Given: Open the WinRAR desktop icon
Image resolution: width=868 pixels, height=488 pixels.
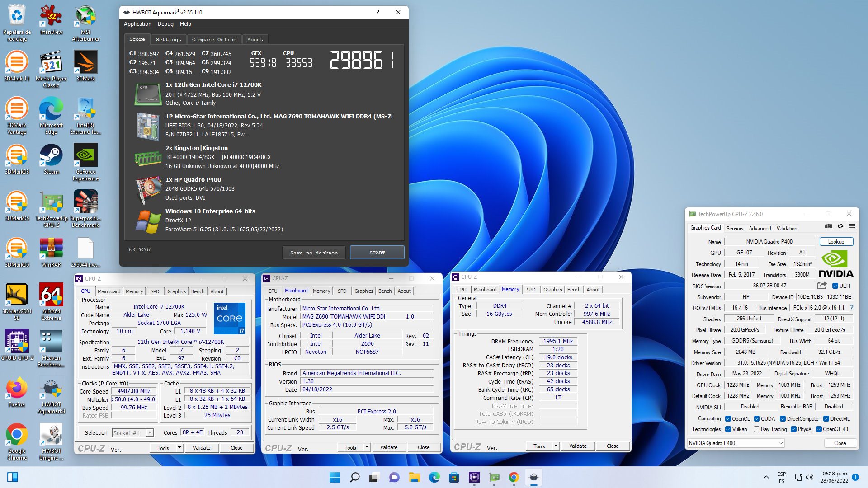Looking at the screenshot, I should pyautogui.click(x=51, y=253).
